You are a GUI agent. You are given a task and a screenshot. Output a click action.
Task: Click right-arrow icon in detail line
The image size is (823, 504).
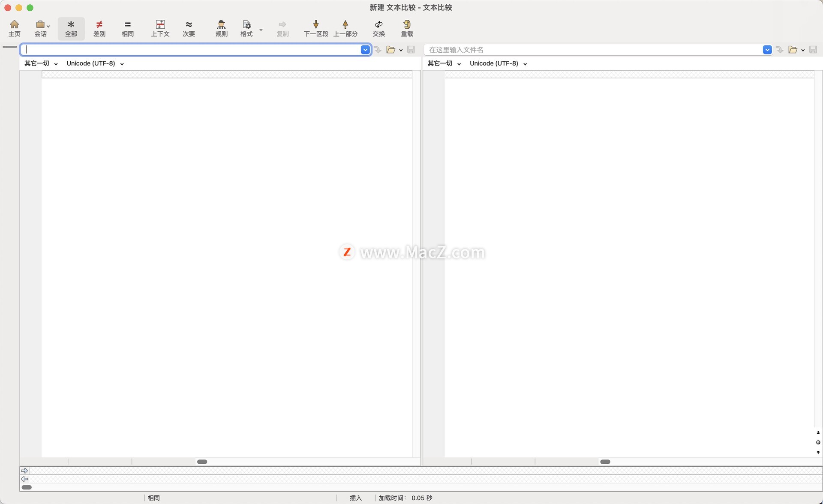click(x=24, y=471)
